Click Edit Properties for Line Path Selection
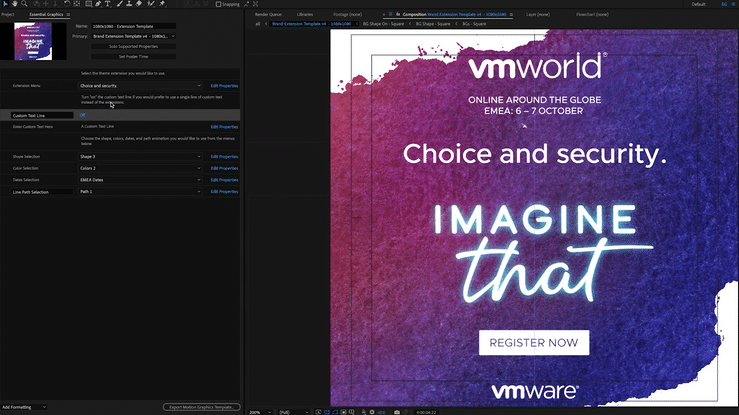739x415 pixels. pyautogui.click(x=224, y=192)
